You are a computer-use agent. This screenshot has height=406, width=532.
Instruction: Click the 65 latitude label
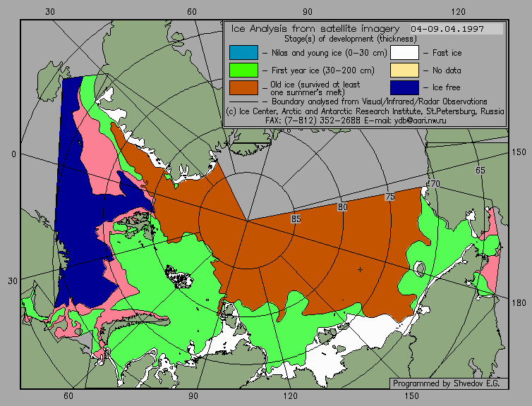(480, 171)
